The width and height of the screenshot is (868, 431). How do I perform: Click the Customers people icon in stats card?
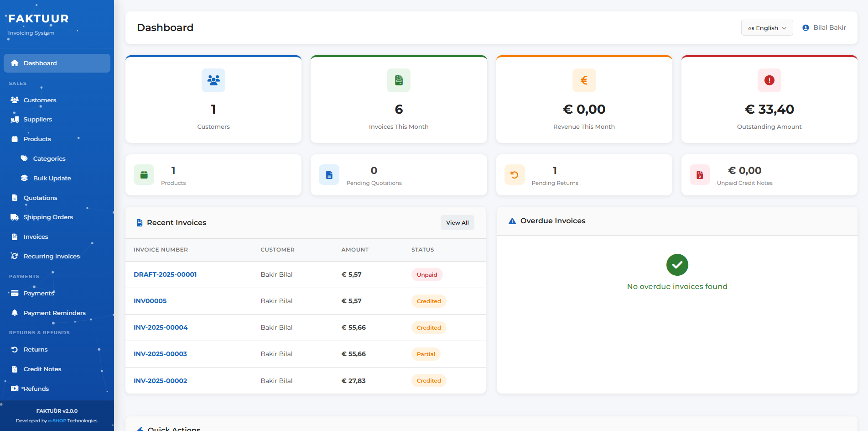[x=213, y=80]
